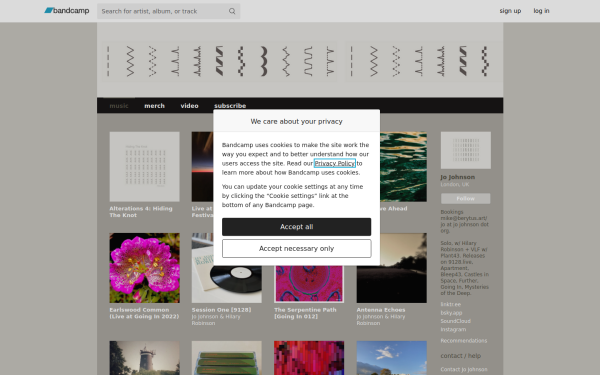Open Session One [9128] title link
600x375 pixels.
(221, 310)
